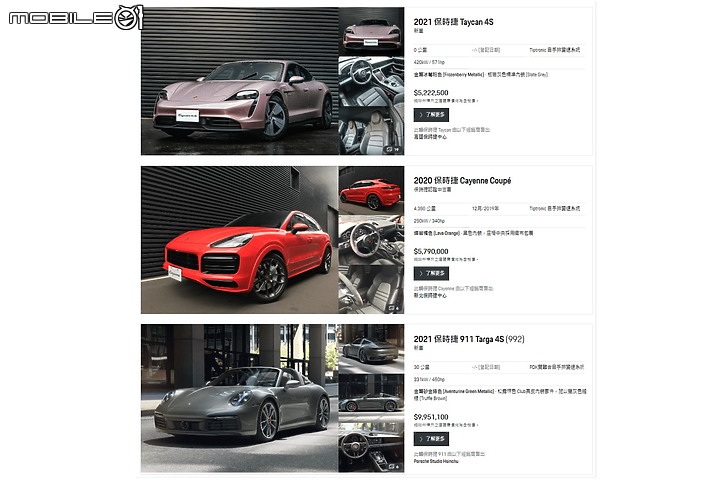Image resolution: width=720 pixels, height=480 pixels.
Task: Open the Taycan 4S gallery count icon
Action: (x=393, y=149)
